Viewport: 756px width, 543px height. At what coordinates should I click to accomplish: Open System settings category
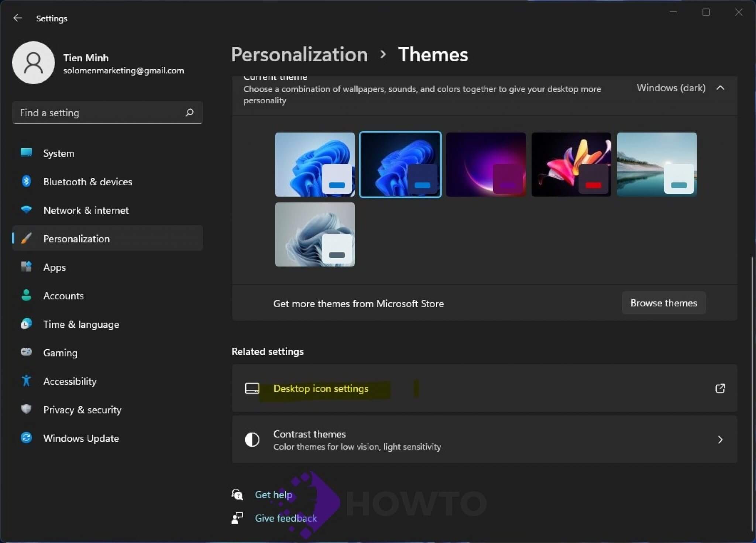107,153
